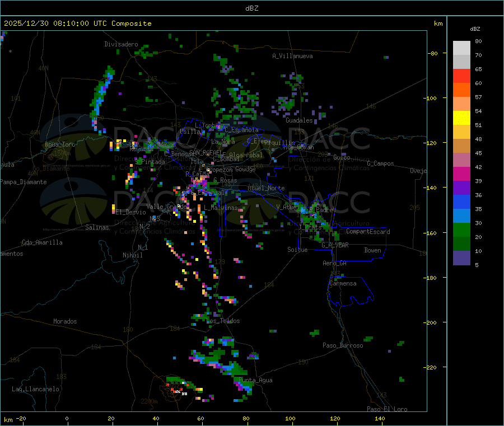Image resolution: width=504 pixels, height=426 pixels.
Task: Click the A_Villanueva map label
Action: click(x=292, y=56)
